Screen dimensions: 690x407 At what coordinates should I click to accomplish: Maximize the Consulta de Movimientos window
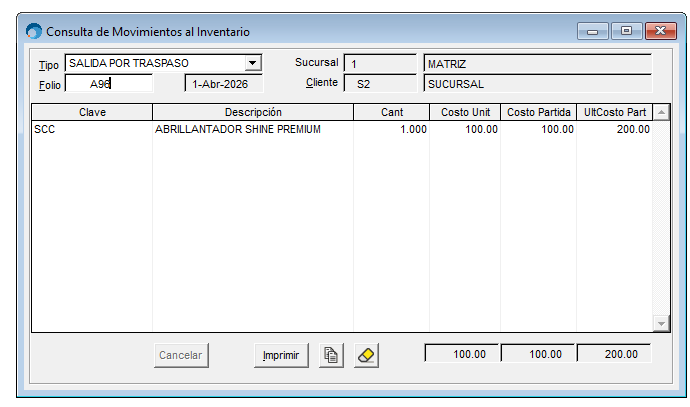pos(626,31)
